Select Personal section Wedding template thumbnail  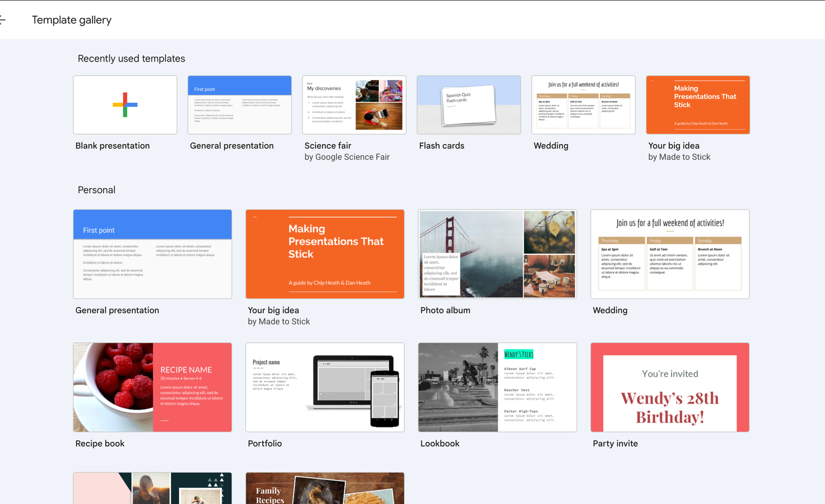click(670, 254)
